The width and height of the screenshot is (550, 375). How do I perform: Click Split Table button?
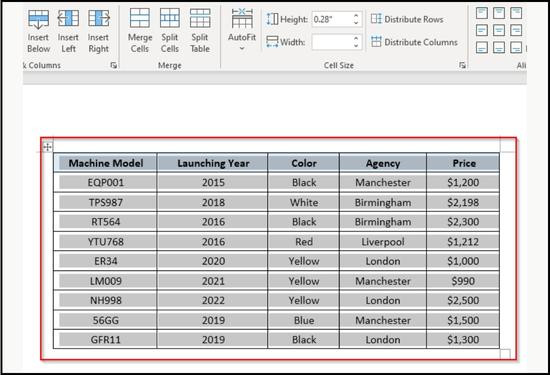pyautogui.click(x=200, y=31)
